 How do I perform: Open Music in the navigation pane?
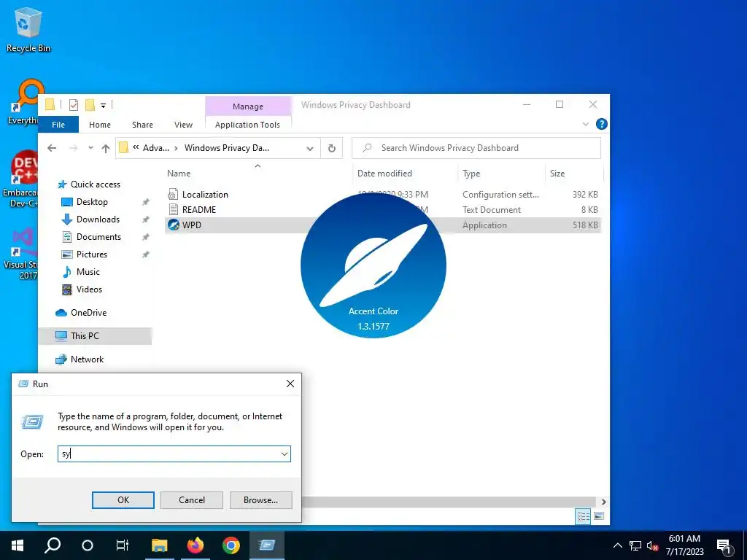[x=88, y=272]
